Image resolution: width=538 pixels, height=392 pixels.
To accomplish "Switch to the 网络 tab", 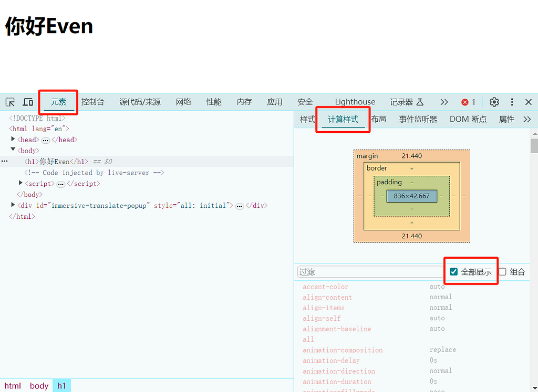I will coord(183,102).
